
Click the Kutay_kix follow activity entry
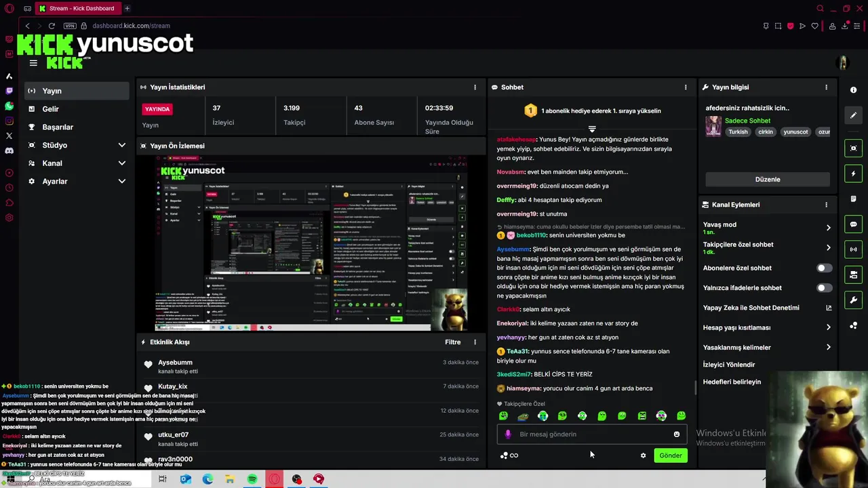coord(310,391)
